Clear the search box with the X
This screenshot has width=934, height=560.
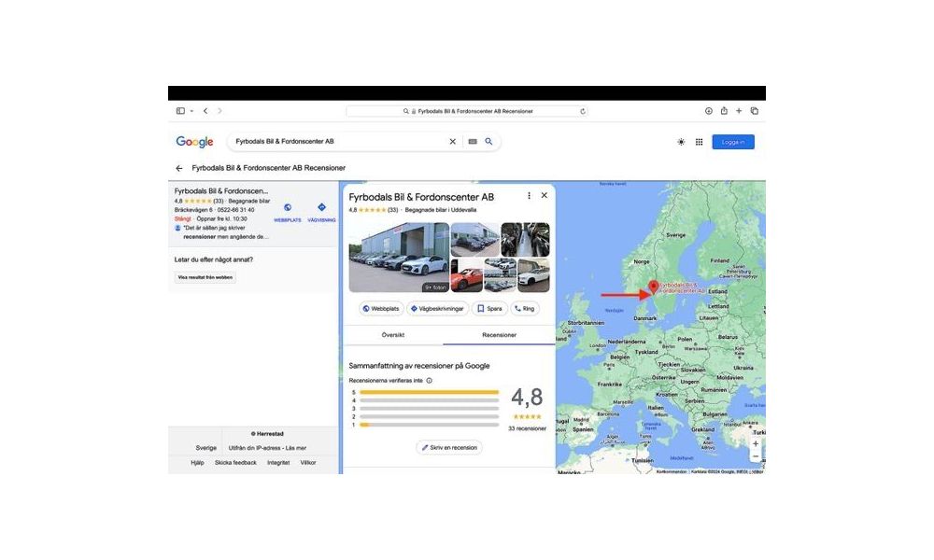[453, 142]
